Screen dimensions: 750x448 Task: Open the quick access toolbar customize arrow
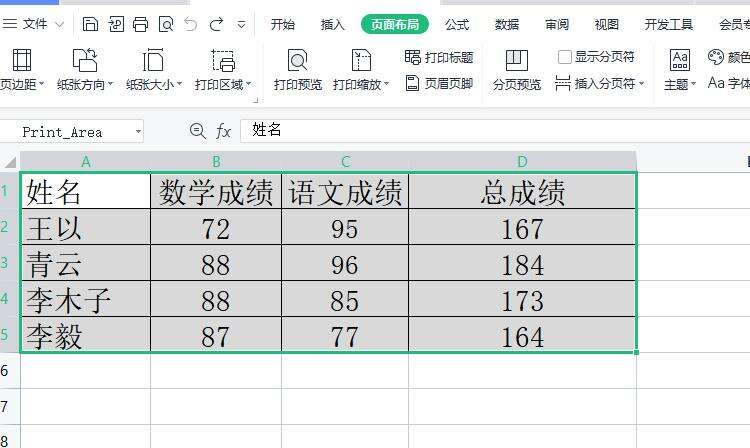click(x=242, y=24)
